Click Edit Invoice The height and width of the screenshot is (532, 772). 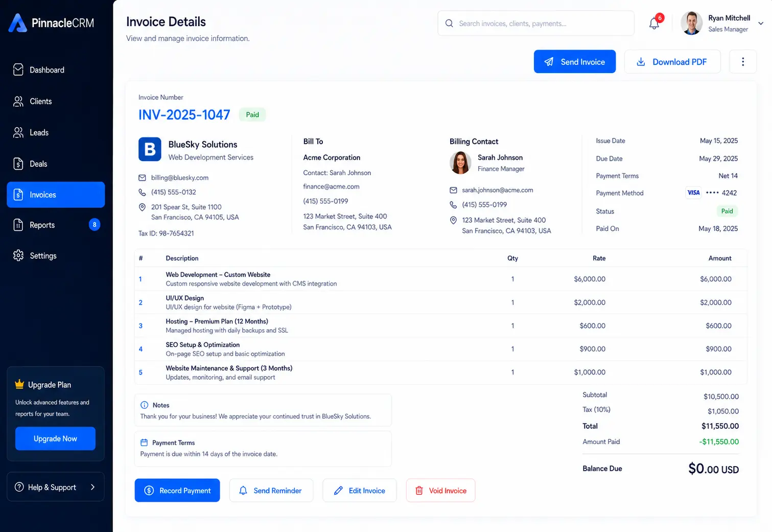[x=360, y=491]
